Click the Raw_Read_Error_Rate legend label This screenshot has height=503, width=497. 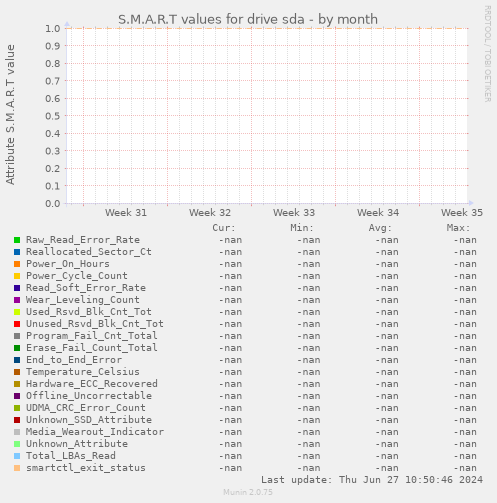pyautogui.click(x=83, y=240)
